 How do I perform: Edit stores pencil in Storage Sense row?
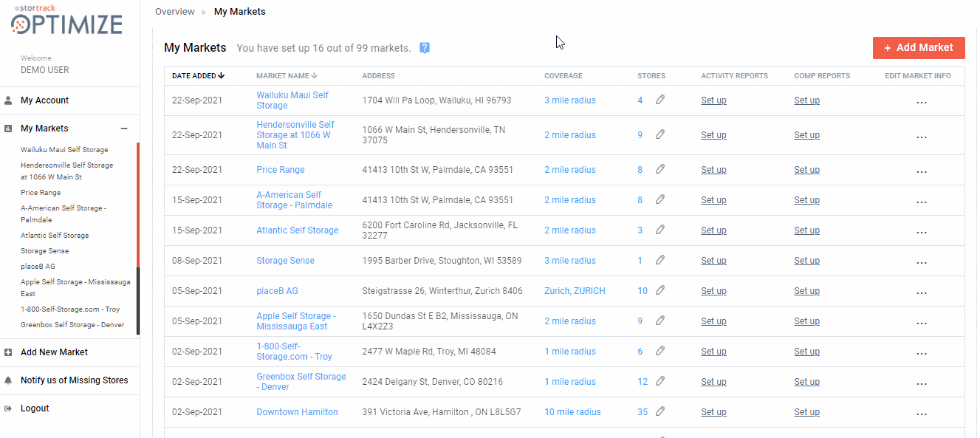click(x=660, y=260)
